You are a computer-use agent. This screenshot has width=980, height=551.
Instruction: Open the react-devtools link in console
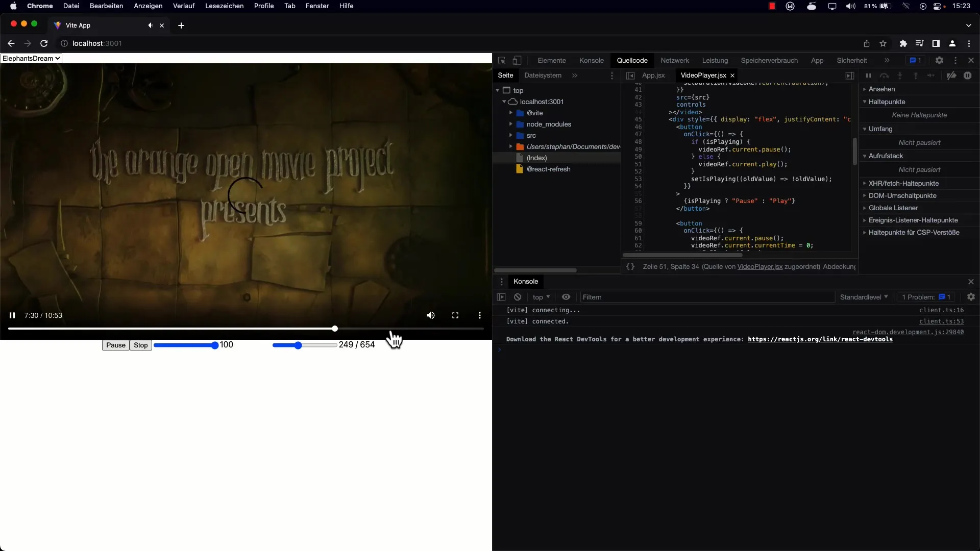pyautogui.click(x=820, y=339)
